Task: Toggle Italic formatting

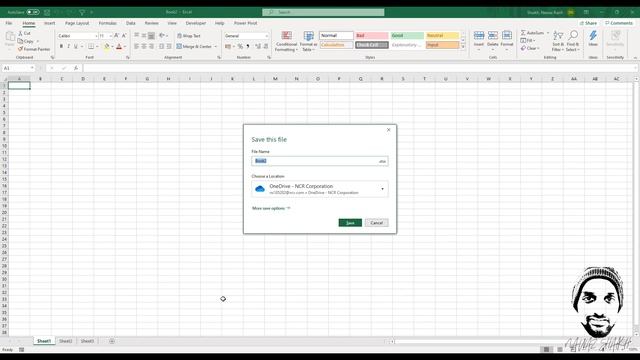Action: (69, 47)
